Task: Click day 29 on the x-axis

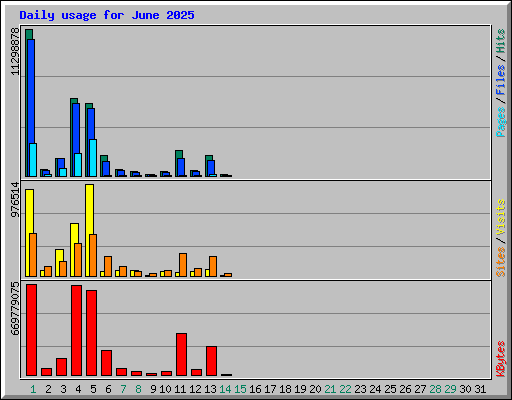Action: 450,389
